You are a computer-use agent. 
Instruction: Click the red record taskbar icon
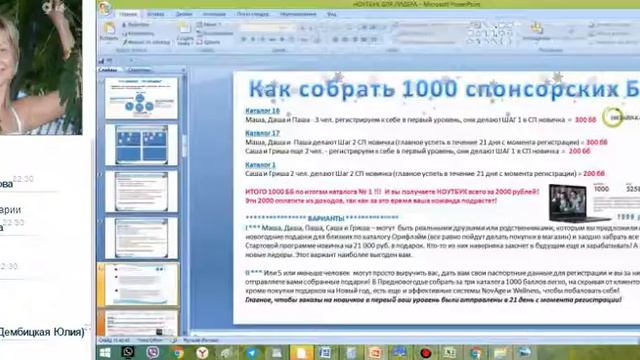pyautogui.click(x=426, y=353)
